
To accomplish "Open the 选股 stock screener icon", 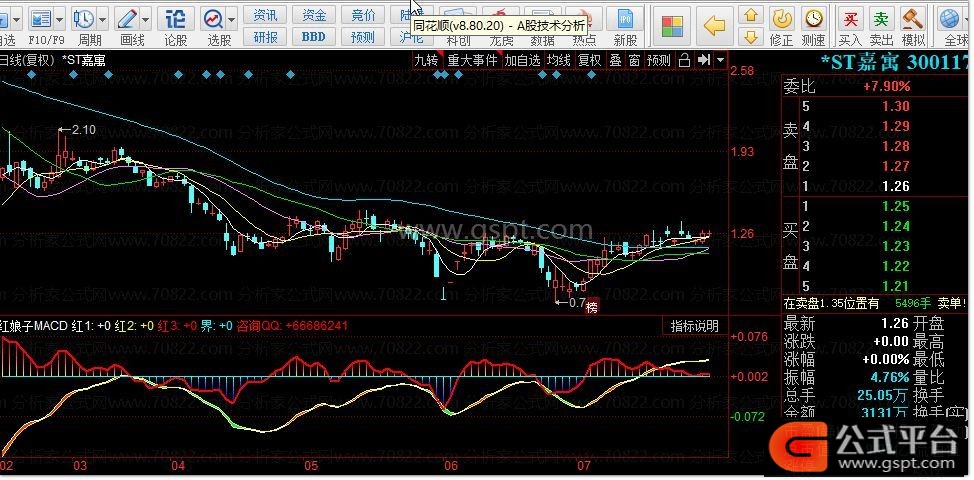I will click(x=213, y=19).
